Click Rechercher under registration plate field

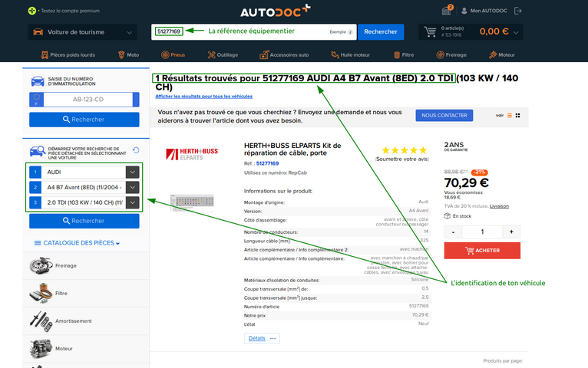click(x=84, y=120)
